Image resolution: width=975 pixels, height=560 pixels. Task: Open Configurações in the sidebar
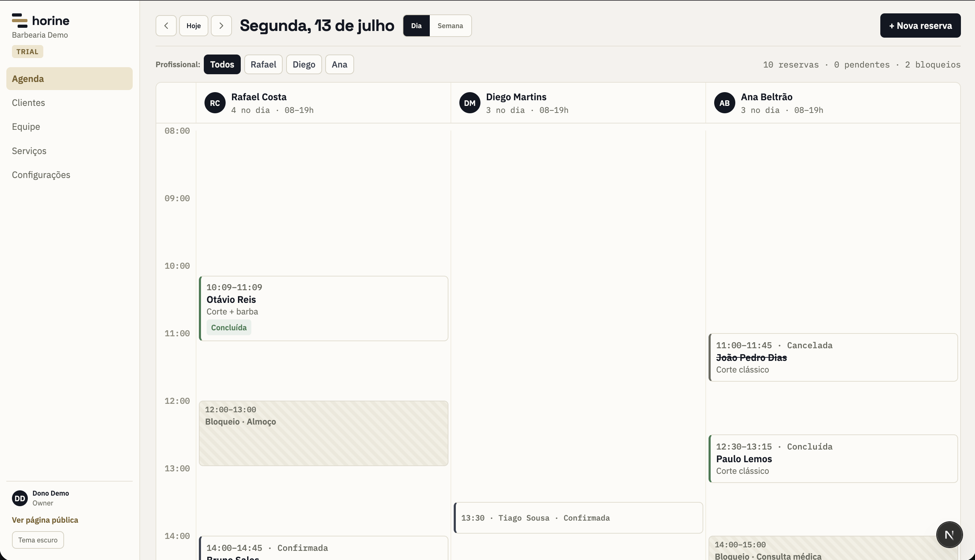coord(69,174)
